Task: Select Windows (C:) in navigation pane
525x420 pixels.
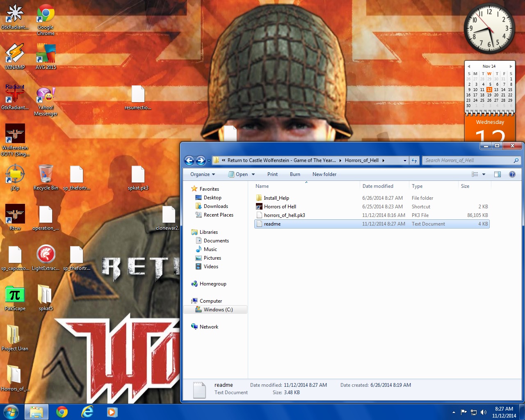Action: point(215,310)
